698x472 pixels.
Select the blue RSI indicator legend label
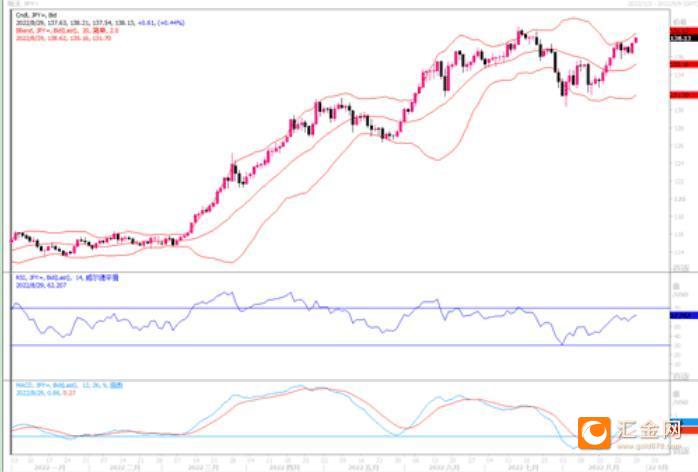pyautogui.click(x=67, y=278)
